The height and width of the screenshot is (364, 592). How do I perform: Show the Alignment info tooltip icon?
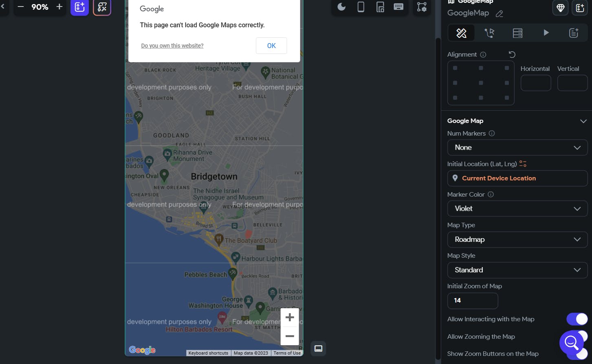click(483, 55)
